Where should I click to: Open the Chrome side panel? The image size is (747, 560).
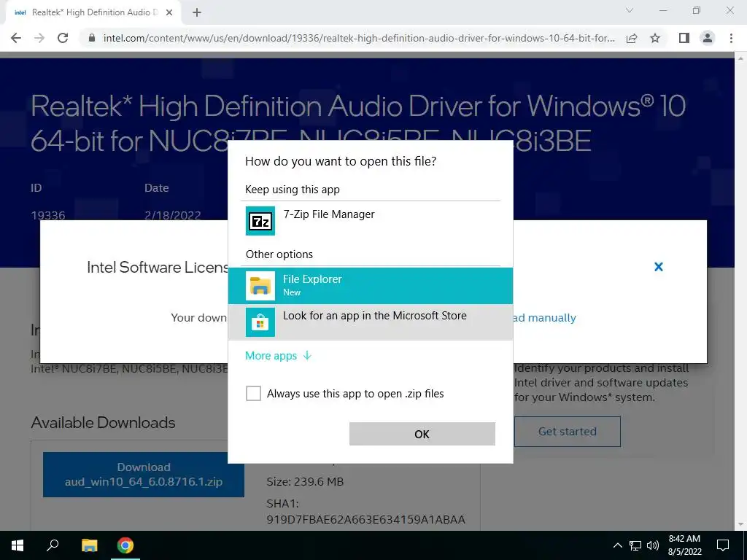click(x=684, y=38)
